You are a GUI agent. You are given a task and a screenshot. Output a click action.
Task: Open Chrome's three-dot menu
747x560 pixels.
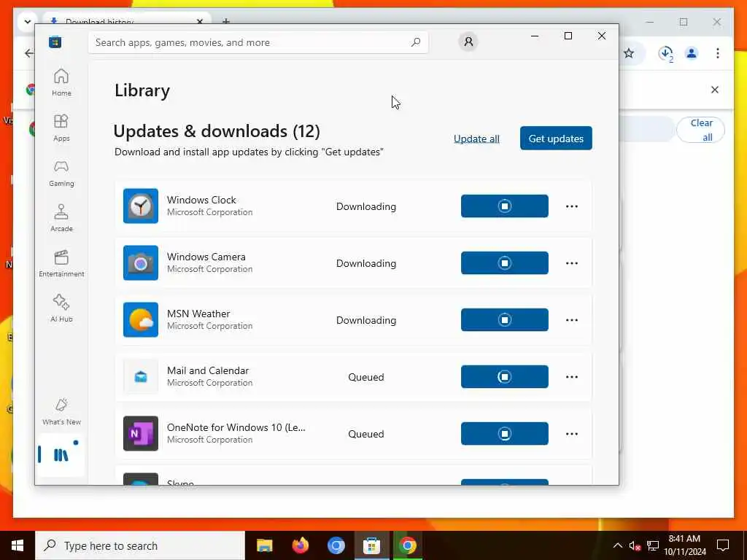click(x=718, y=52)
